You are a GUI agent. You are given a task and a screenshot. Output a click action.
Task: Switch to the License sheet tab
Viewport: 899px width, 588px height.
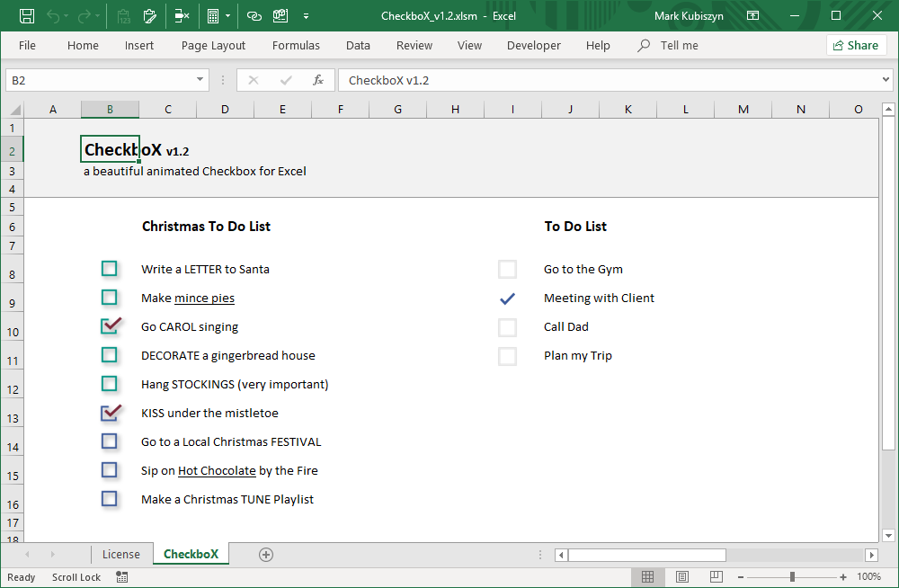pos(121,555)
